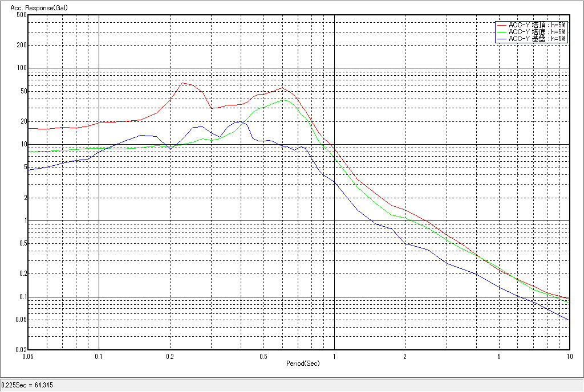
Task: Click the green curve's peak near 0.6 sec
Action: pos(284,100)
